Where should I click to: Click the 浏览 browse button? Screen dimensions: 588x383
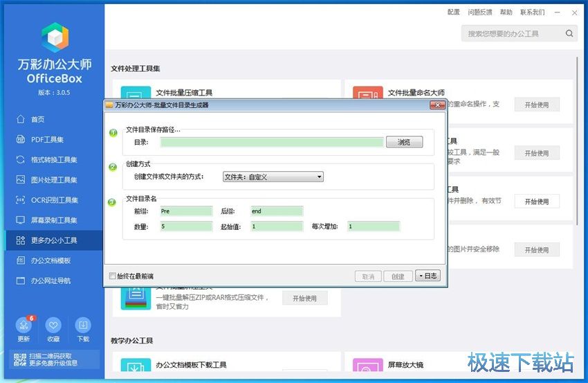(404, 142)
